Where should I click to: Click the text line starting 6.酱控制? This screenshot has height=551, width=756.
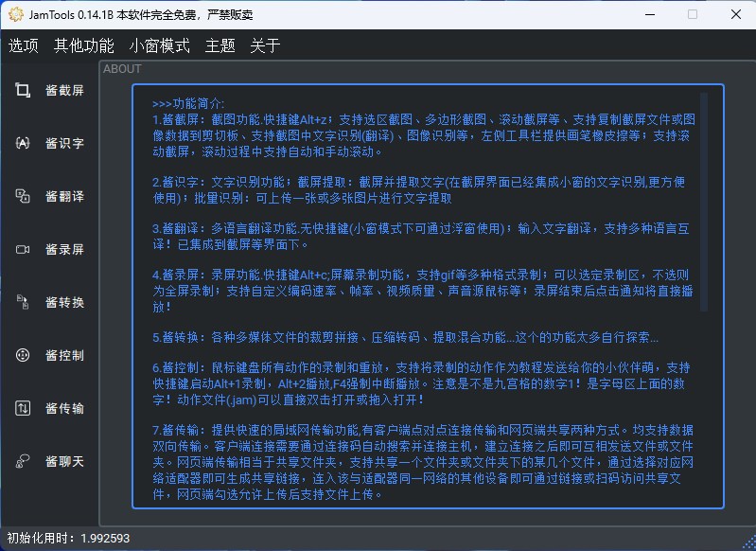(421, 367)
